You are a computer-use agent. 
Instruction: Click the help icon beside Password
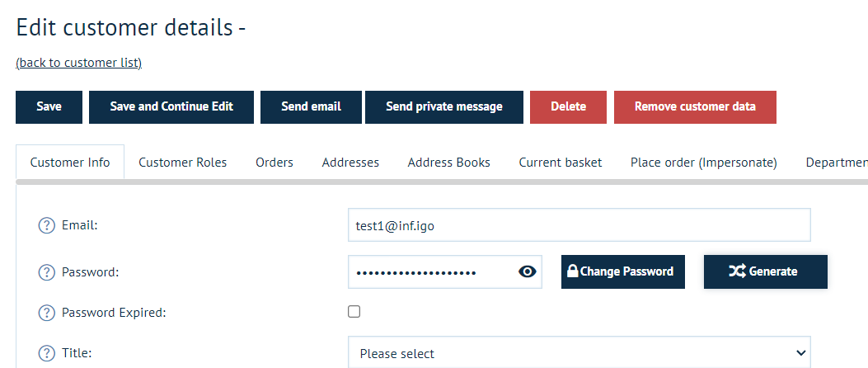pos(46,272)
